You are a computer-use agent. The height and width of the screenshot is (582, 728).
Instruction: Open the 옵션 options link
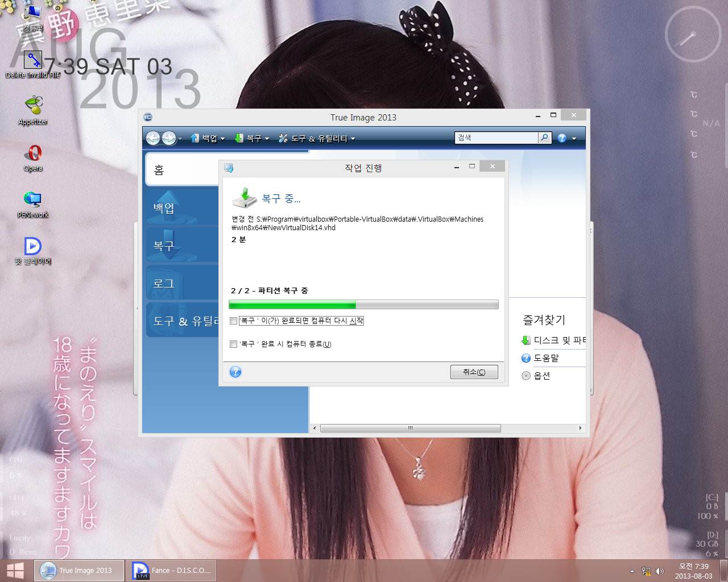(541, 376)
